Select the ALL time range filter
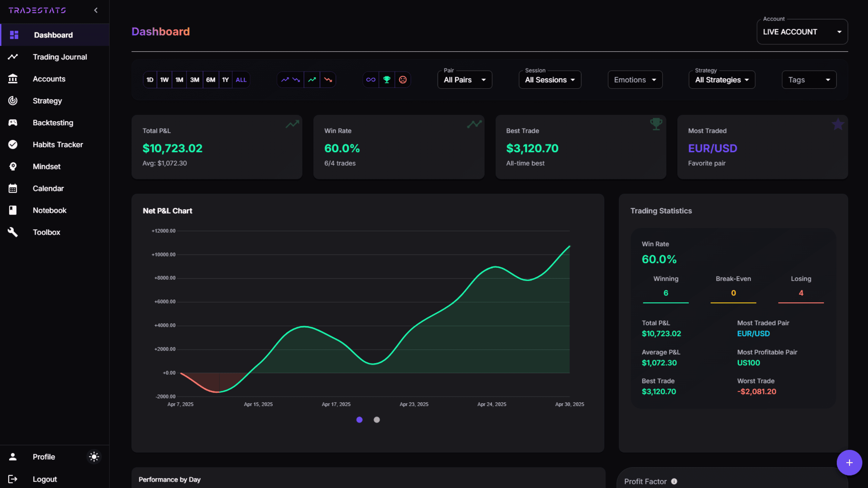868x488 pixels. [x=241, y=80]
